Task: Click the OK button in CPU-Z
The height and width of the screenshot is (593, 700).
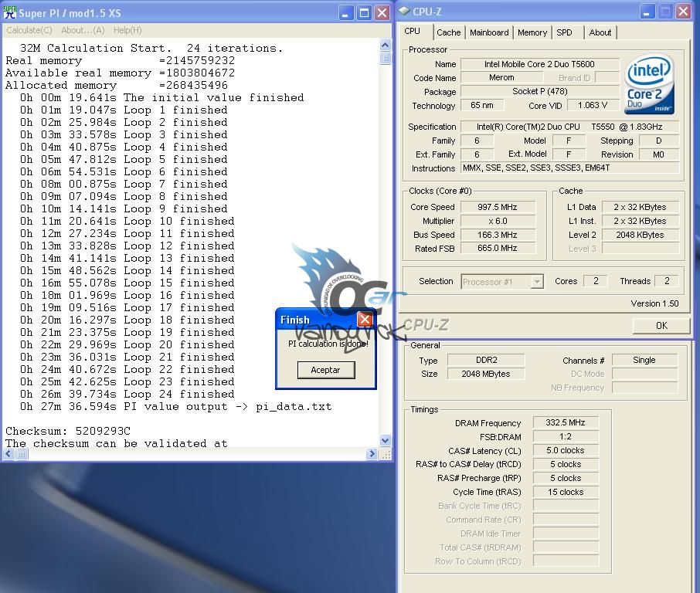Action: [661, 326]
